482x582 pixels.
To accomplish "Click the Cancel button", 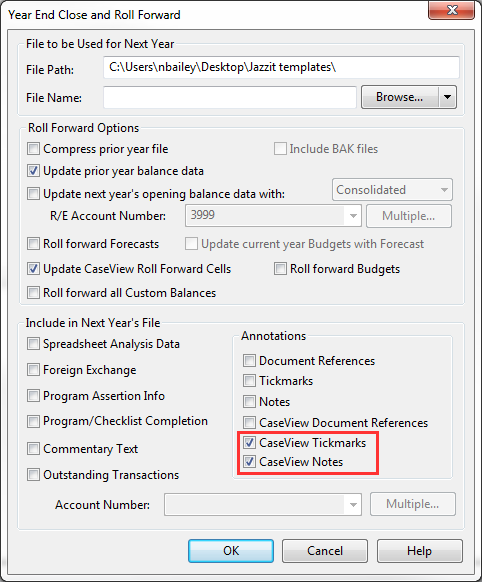I will click(x=325, y=551).
